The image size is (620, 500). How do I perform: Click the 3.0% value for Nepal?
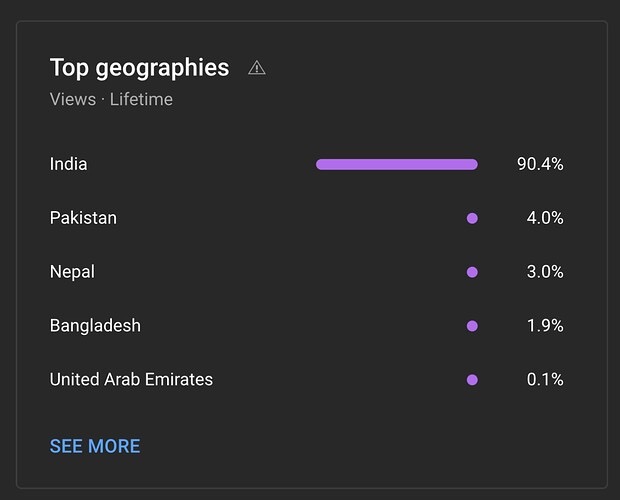pyautogui.click(x=545, y=272)
